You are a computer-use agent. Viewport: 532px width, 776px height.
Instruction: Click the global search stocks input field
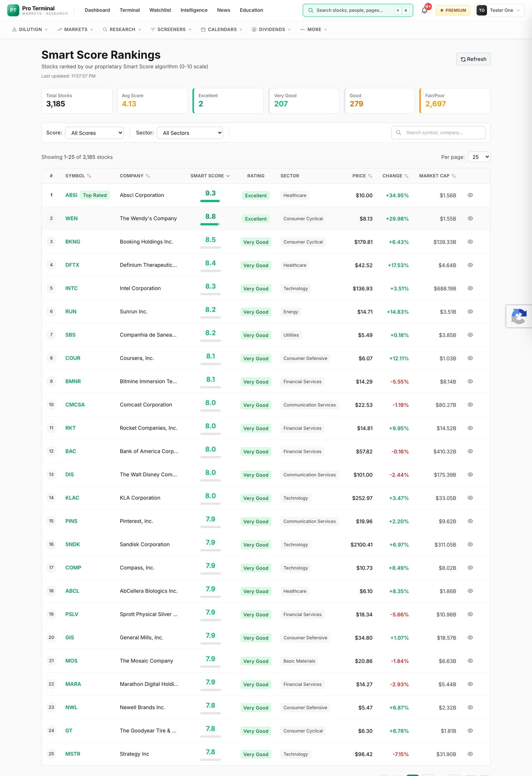pyautogui.click(x=358, y=10)
